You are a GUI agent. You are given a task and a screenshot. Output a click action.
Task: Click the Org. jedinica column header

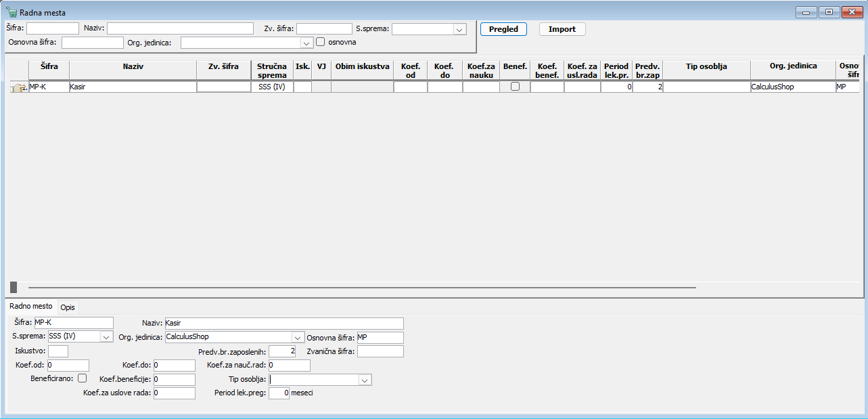tap(793, 70)
